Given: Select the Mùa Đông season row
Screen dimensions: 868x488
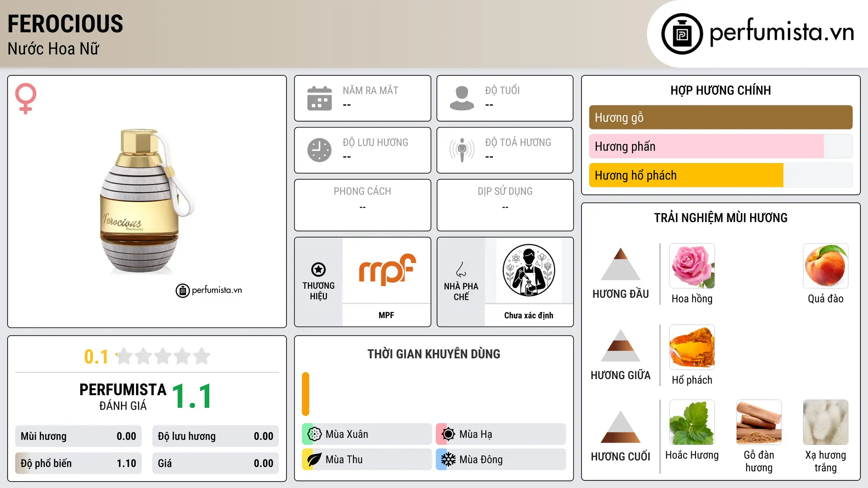Looking at the screenshot, I should pos(501,460).
